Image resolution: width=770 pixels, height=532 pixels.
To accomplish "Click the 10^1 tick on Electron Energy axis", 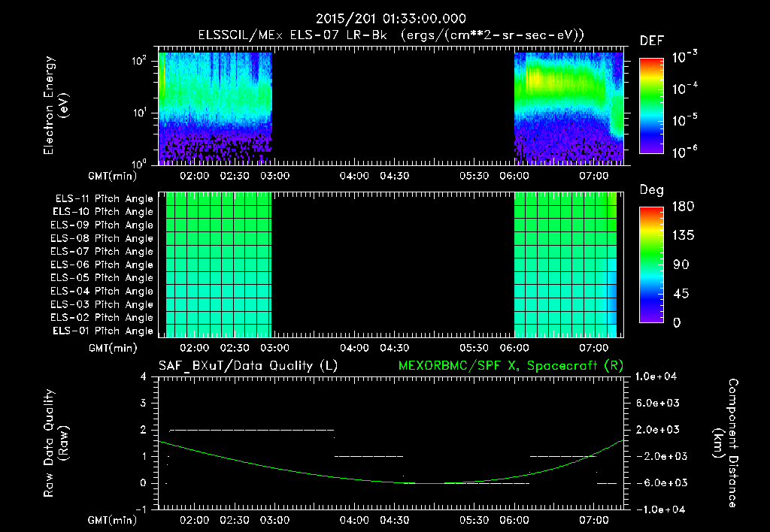I will [x=139, y=113].
